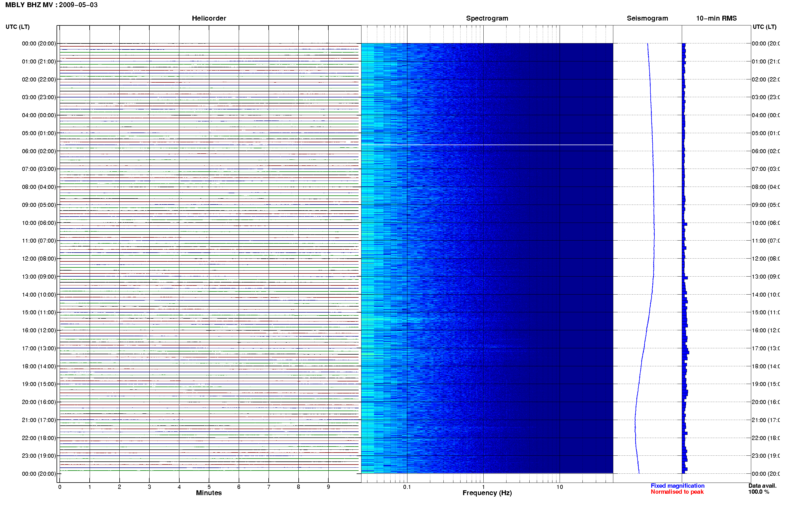Click the '10' frequency tick label
The width and height of the screenshot is (812, 508).
(560, 487)
